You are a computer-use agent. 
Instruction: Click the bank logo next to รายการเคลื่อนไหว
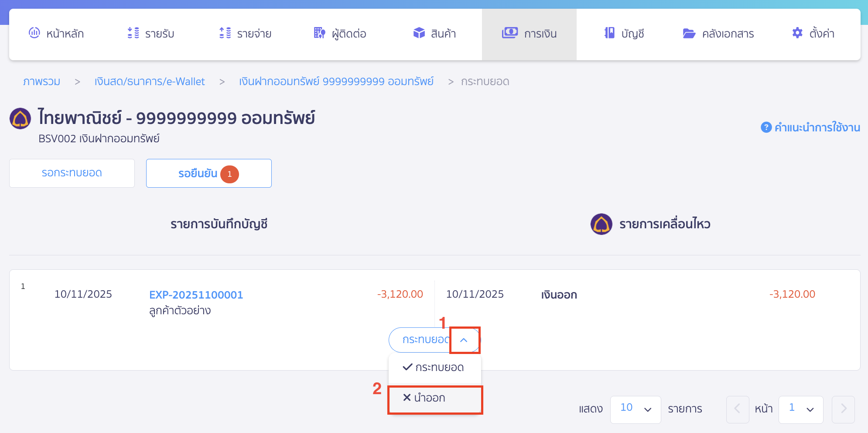pos(601,224)
